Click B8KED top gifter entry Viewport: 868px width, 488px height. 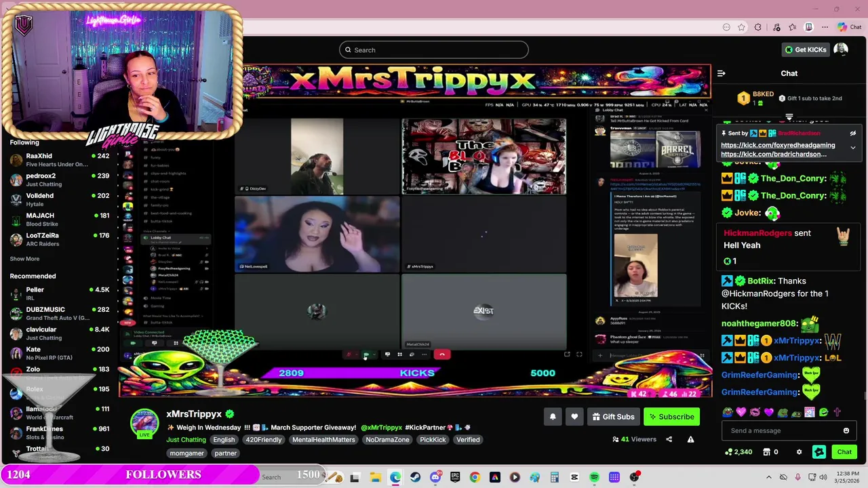[x=755, y=98]
